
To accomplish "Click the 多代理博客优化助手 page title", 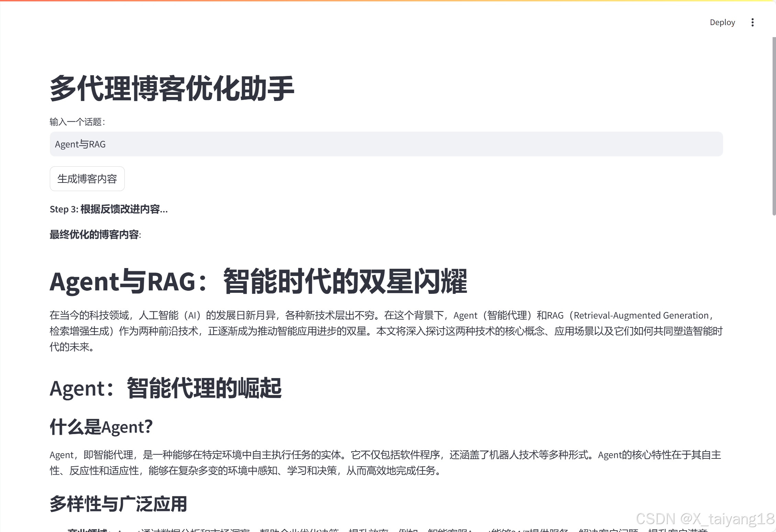I will 172,89.
